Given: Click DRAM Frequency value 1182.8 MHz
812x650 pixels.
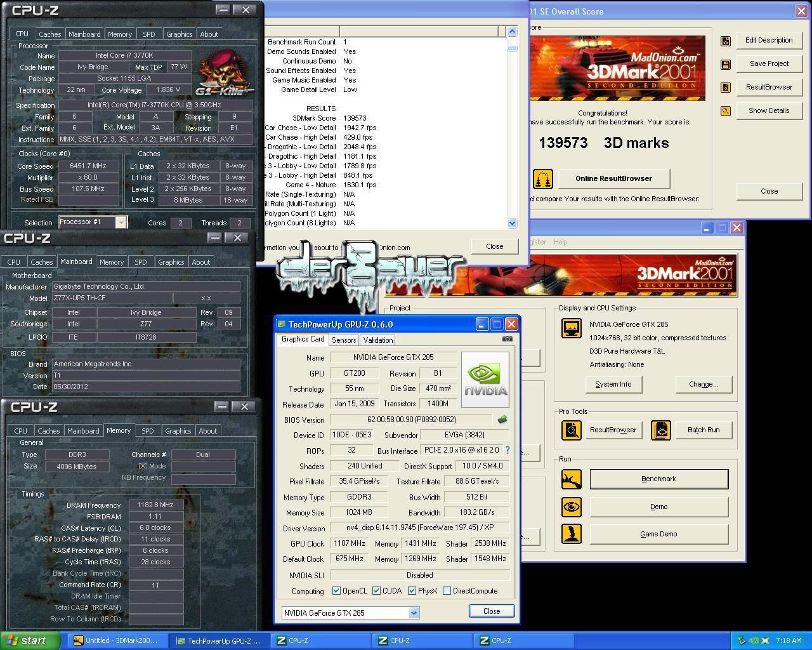Looking at the screenshot, I should coord(156,505).
